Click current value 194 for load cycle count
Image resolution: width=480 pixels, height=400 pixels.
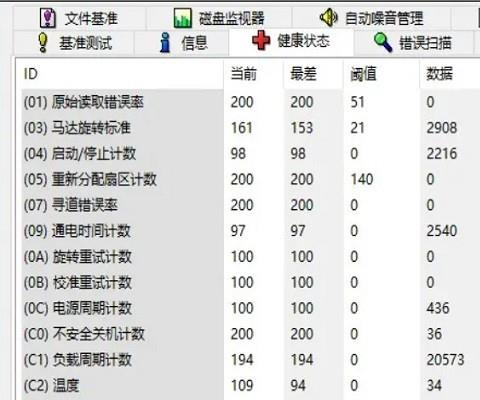pyautogui.click(x=242, y=360)
